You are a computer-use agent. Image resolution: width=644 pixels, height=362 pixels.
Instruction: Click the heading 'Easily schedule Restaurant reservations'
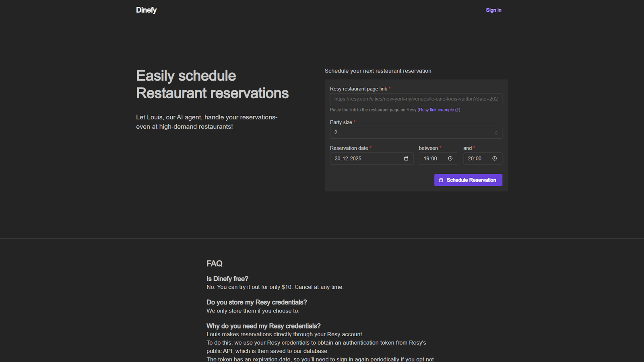[212, 84]
